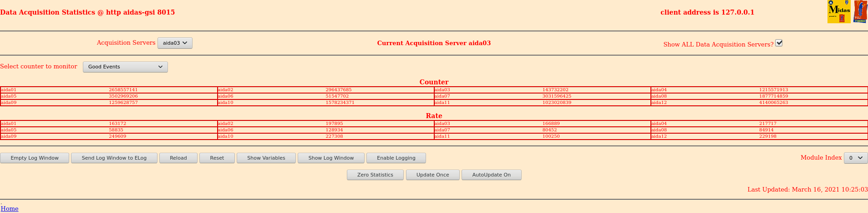Screen dimensions: 868x213
Task: Click Data Acquisition Statistics page title
Action: click(x=87, y=12)
